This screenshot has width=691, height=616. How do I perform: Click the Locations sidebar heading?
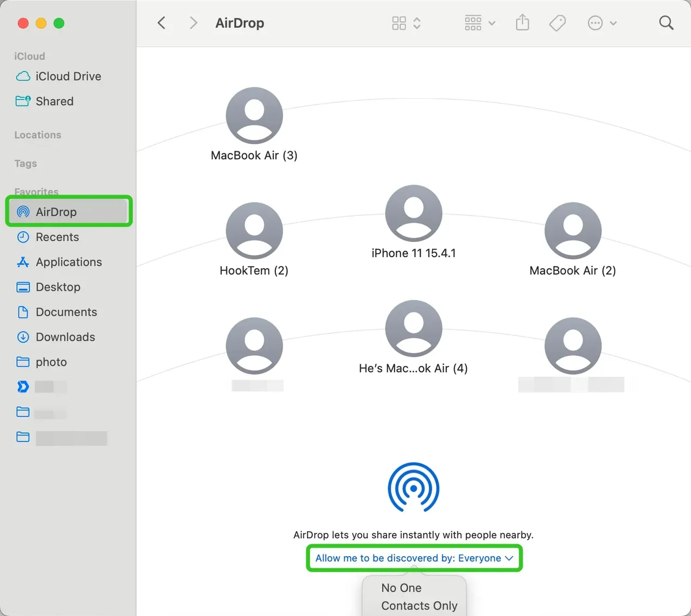pyautogui.click(x=38, y=135)
